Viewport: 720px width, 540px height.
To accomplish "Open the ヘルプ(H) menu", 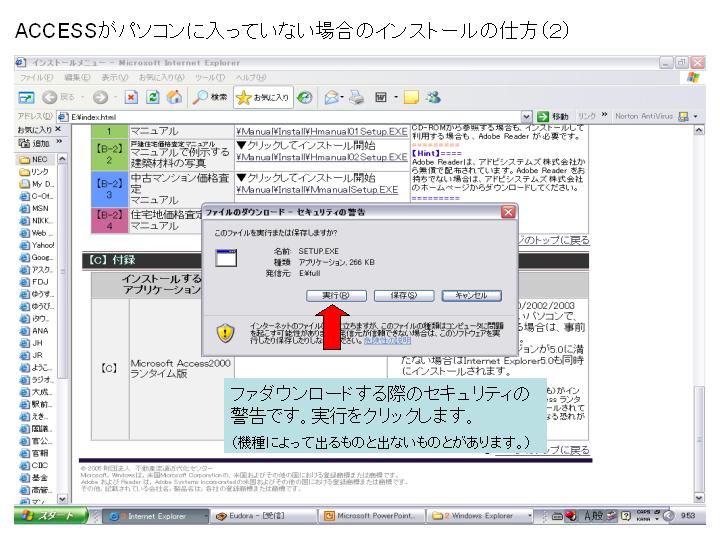I will (x=251, y=78).
